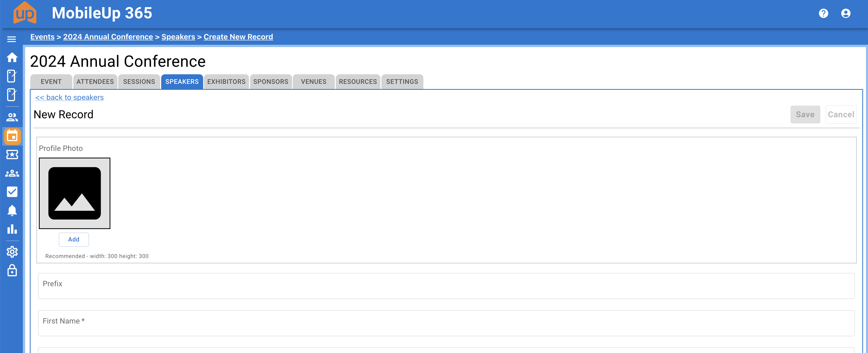This screenshot has height=353, width=868.
Task: Open the user account menu icon
Action: (846, 13)
